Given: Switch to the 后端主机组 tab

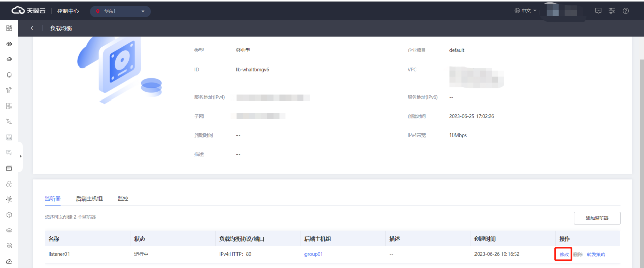Looking at the screenshot, I should click(x=89, y=199).
